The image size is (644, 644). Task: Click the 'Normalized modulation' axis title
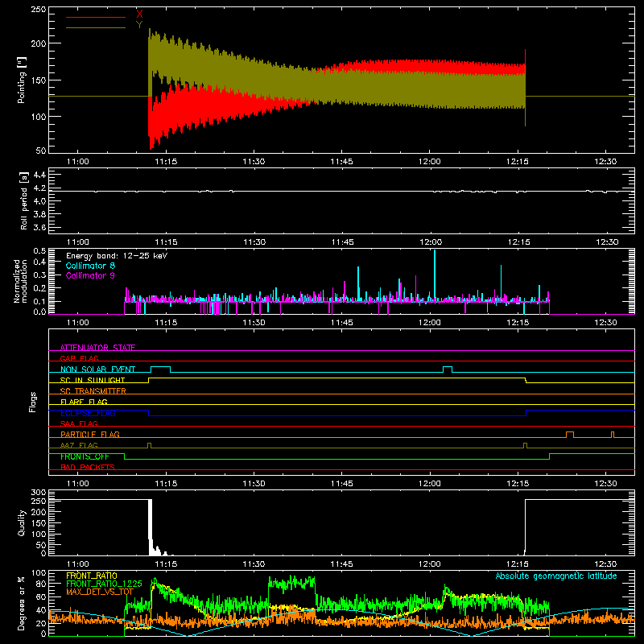[19, 281]
